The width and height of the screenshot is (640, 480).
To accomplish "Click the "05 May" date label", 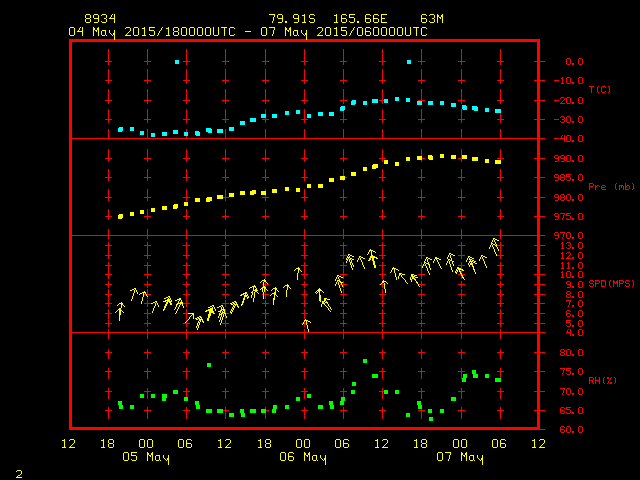I will [146, 457].
